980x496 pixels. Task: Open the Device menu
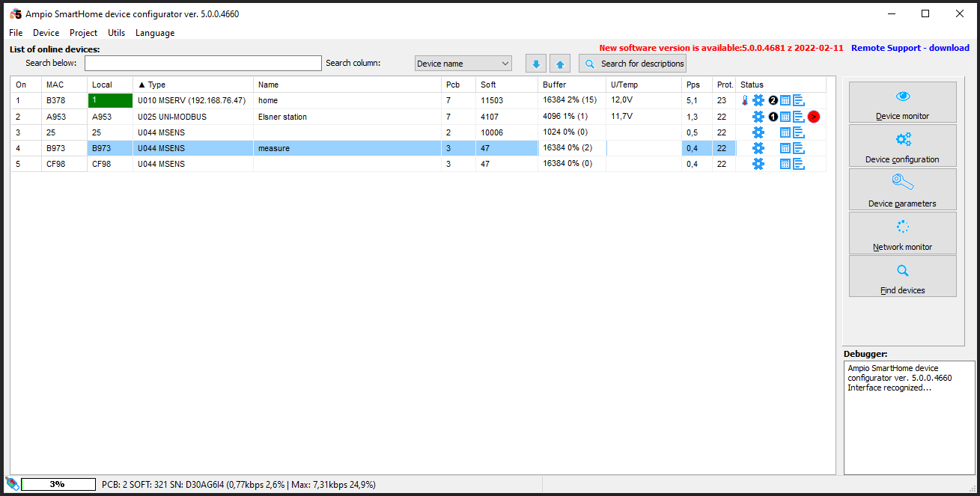click(x=46, y=33)
